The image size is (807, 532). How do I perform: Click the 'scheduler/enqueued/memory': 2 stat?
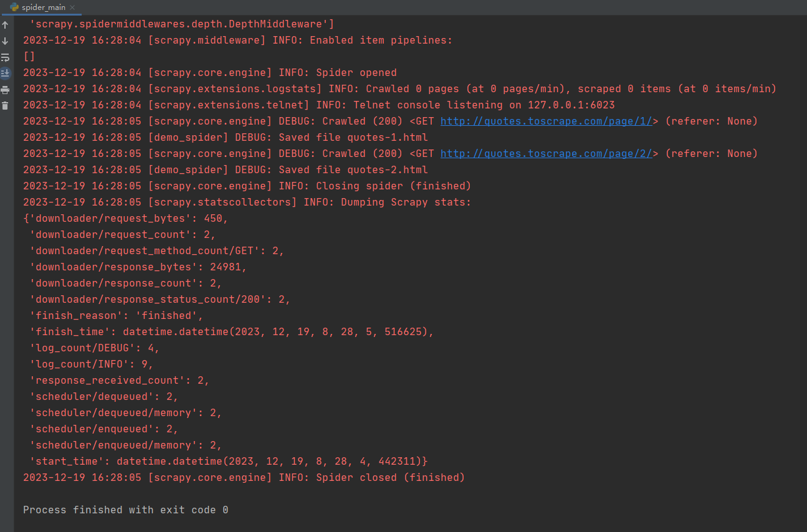click(126, 445)
